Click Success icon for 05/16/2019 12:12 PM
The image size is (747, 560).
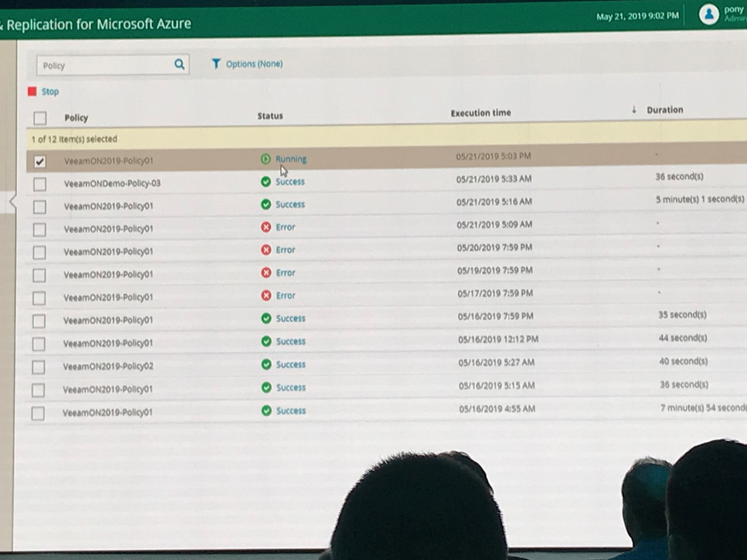click(266, 341)
